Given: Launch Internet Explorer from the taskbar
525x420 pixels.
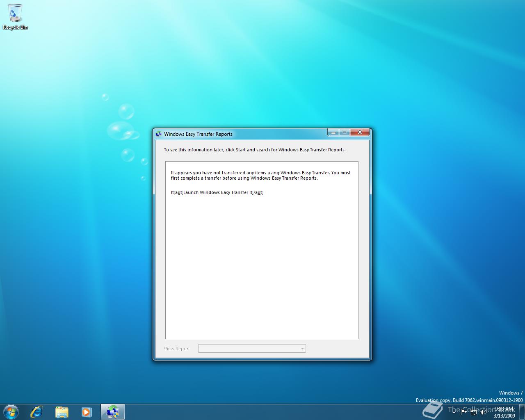Looking at the screenshot, I should [37, 412].
